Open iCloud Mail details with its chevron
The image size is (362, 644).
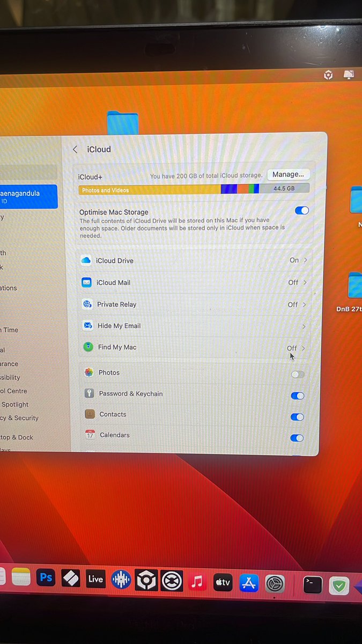305,282
